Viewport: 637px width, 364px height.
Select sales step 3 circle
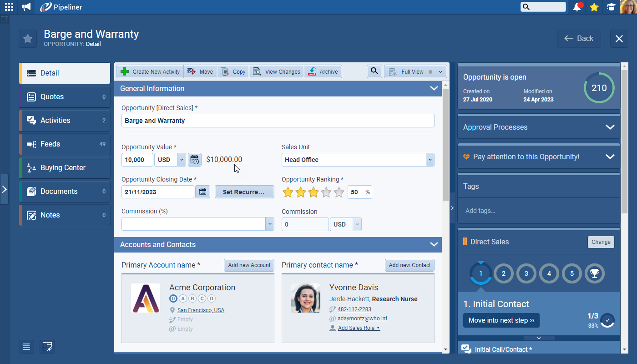pyautogui.click(x=526, y=273)
